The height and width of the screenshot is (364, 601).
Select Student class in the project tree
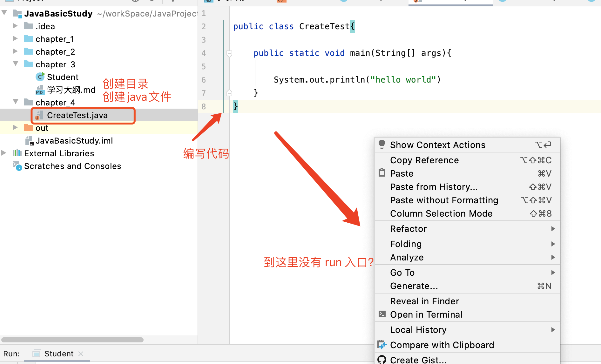[63, 77]
